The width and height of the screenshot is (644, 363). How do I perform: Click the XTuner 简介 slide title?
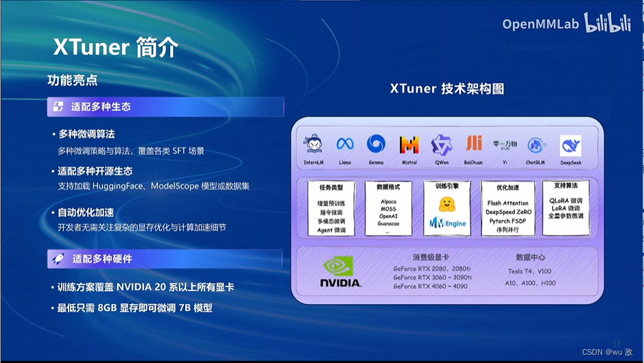click(x=116, y=47)
